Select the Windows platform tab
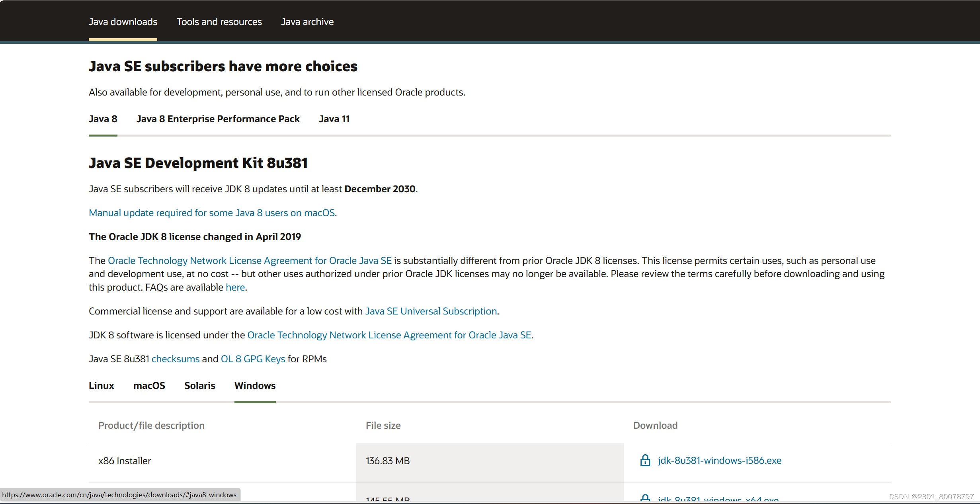The width and height of the screenshot is (980, 504). (x=255, y=386)
